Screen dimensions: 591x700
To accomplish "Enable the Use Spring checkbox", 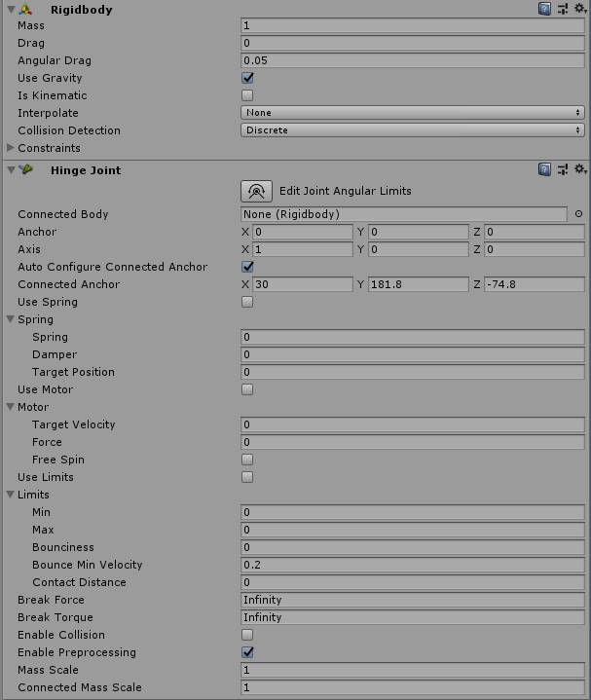I will (x=247, y=302).
